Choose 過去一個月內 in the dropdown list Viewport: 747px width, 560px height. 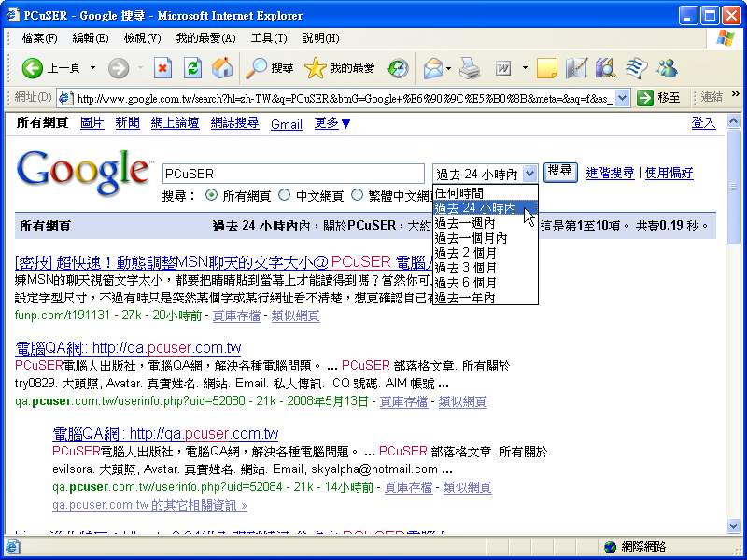click(486, 238)
